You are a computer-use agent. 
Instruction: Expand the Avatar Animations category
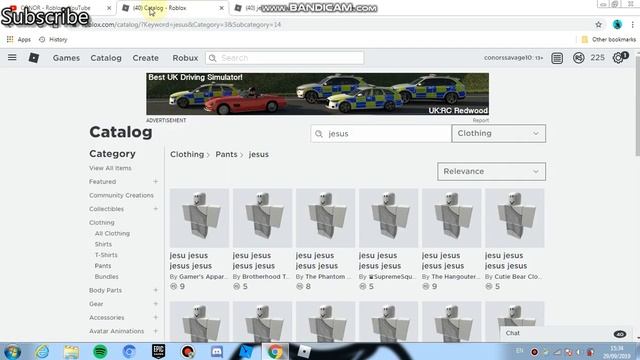(156, 331)
